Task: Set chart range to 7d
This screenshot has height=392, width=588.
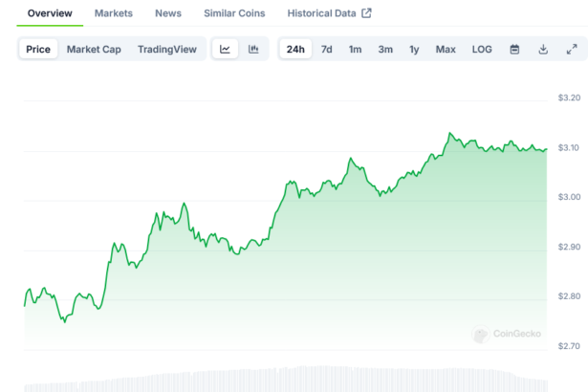Action: 327,49
